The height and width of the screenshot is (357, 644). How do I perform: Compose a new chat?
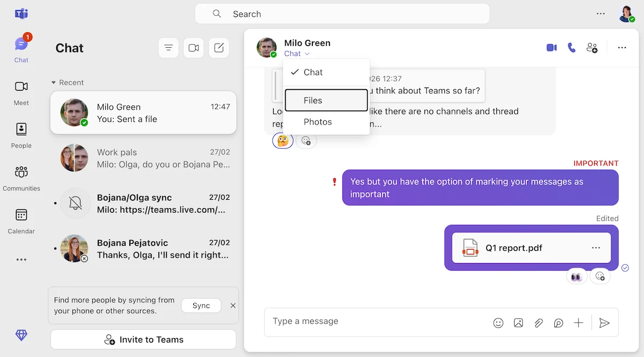[x=219, y=48]
